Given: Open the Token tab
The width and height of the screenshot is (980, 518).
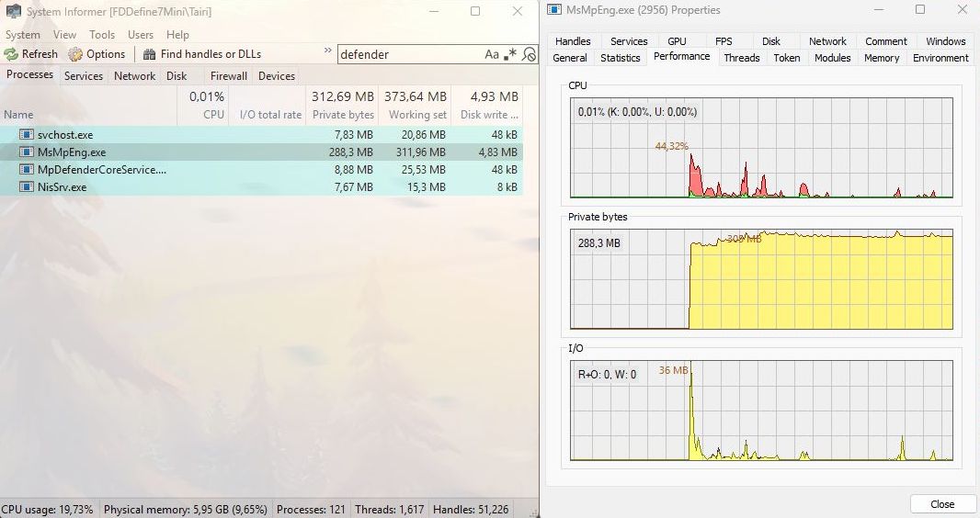Looking at the screenshot, I should (x=787, y=58).
